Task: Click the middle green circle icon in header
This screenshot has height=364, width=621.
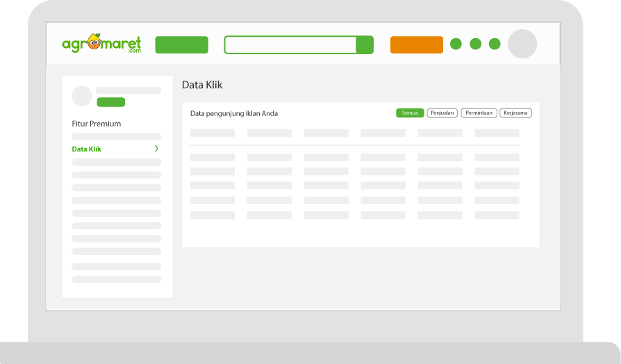Action: coord(475,44)
